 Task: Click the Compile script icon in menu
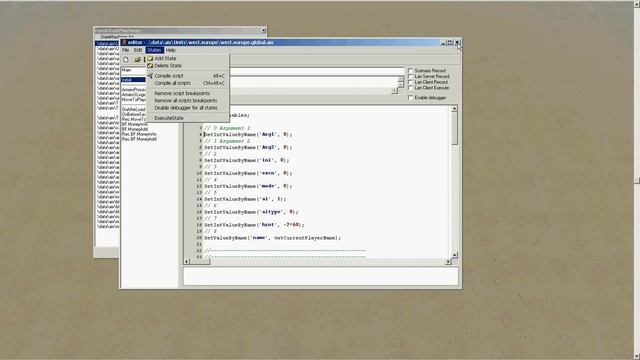(150, 76)
